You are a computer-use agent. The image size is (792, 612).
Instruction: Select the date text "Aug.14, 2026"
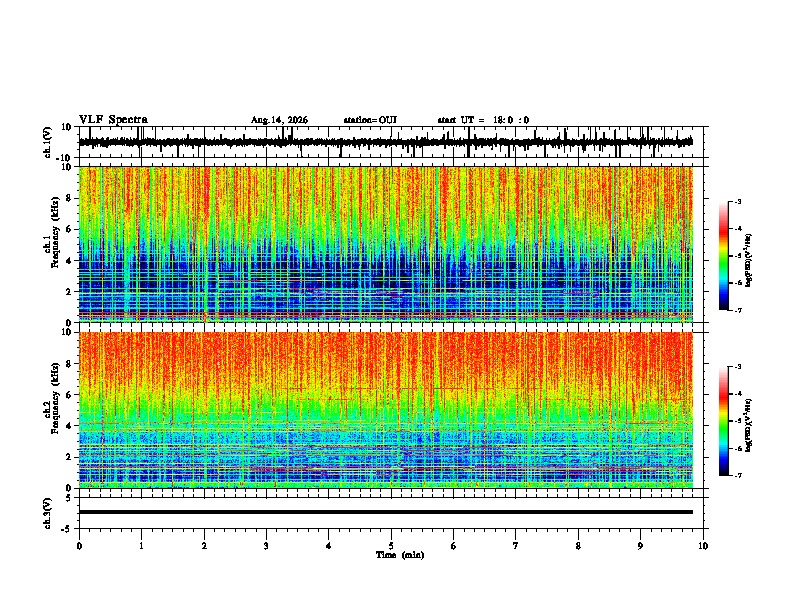(279, 120)
